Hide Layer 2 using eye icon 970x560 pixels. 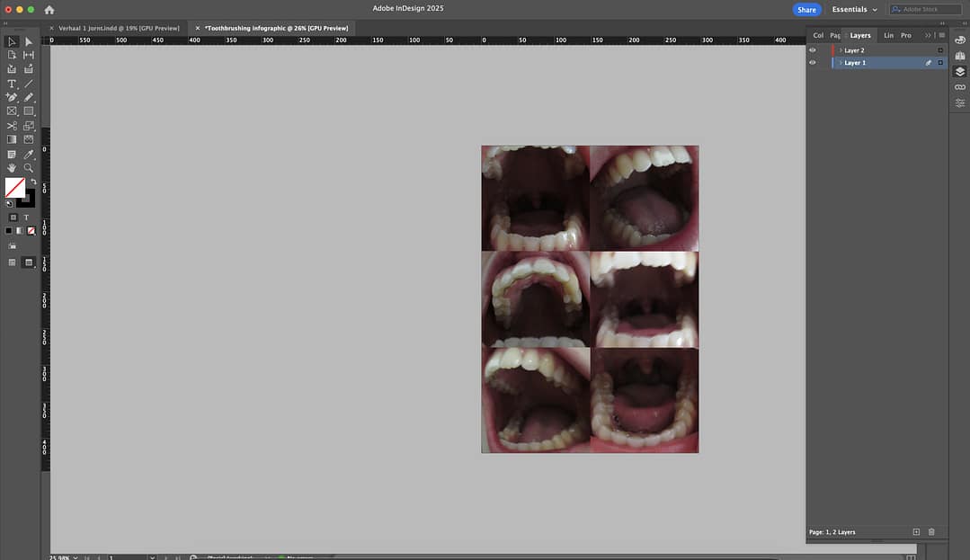[813, 50]
